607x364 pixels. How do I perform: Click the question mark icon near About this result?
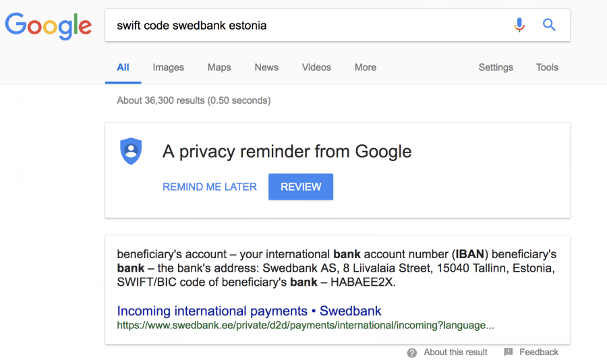pyautogui.click(x=412, y=353)
